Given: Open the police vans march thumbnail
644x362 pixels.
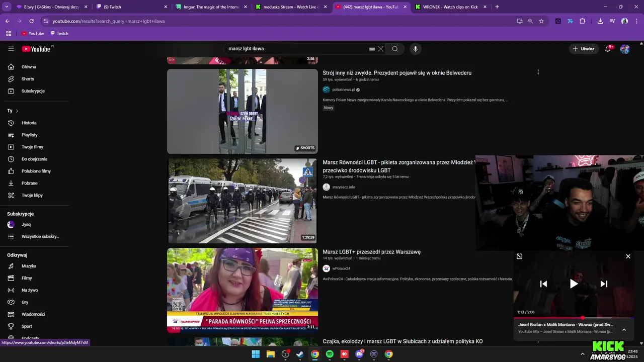Looking at the screenshot, I should click(243, 201).
